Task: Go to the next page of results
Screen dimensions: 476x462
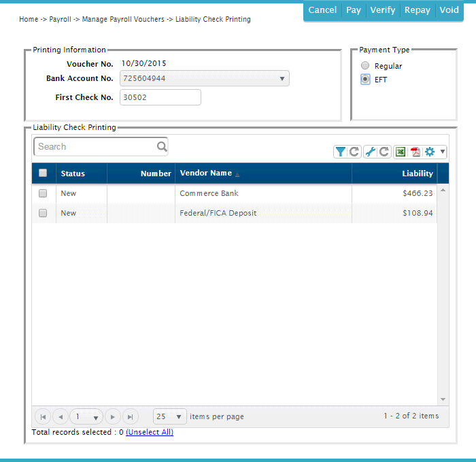Action: (113, 416)
